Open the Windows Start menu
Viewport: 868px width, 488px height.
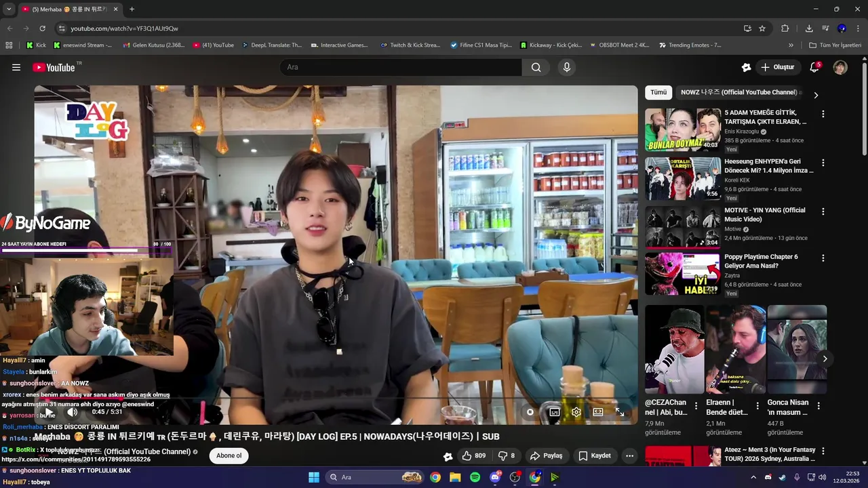point(314,477)
